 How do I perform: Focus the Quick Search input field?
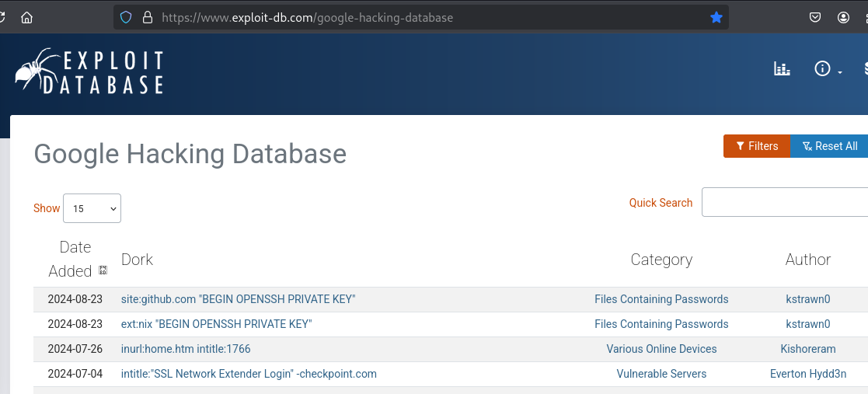[785, 203]
